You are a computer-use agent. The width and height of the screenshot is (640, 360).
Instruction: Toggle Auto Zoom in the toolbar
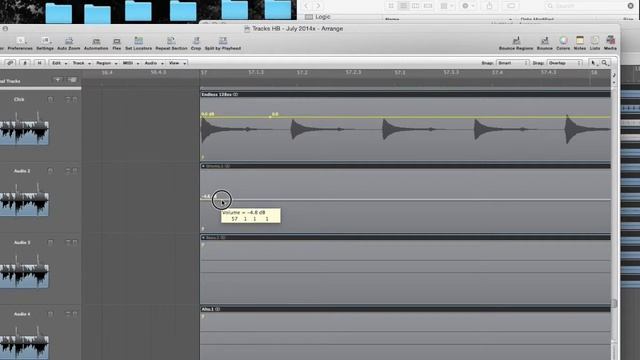click(x=69, y=43)
